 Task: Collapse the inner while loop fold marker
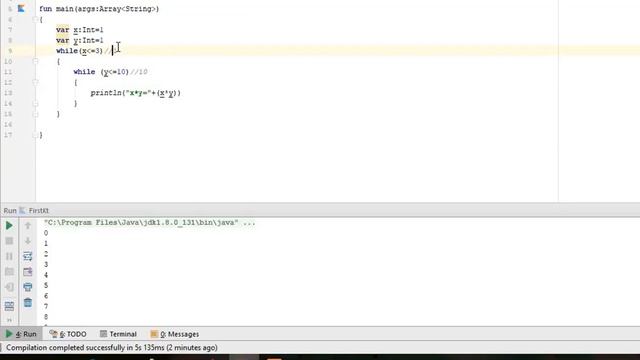[35, 82]
